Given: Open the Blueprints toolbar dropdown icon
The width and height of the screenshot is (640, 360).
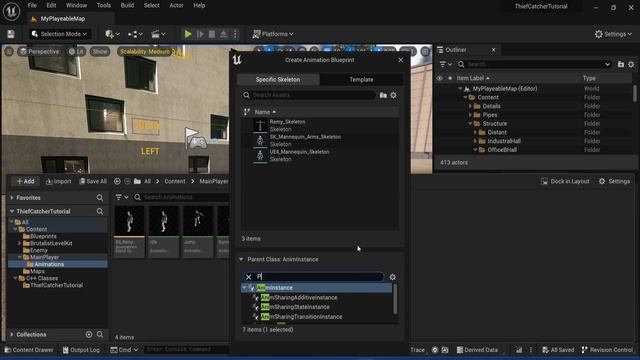Looking at the screenshot, I should pyautogui.click(x=135, y=34).
